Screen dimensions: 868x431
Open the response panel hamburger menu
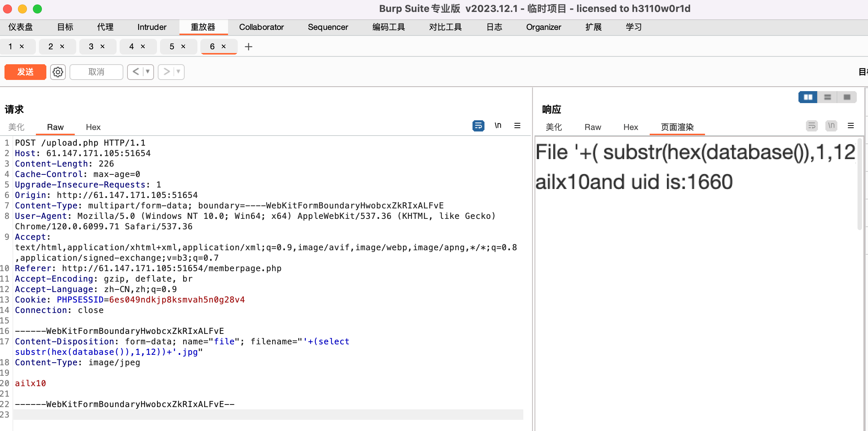point(851,126)
